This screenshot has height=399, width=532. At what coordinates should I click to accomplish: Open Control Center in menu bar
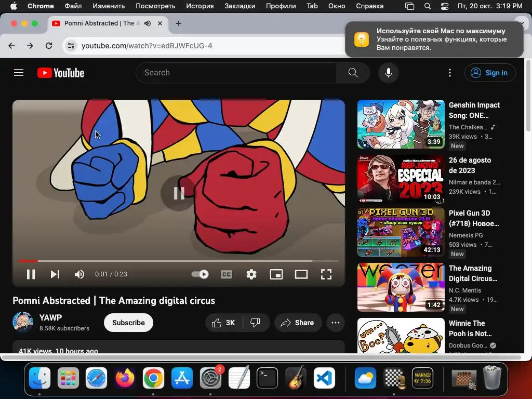click(445, 6)
